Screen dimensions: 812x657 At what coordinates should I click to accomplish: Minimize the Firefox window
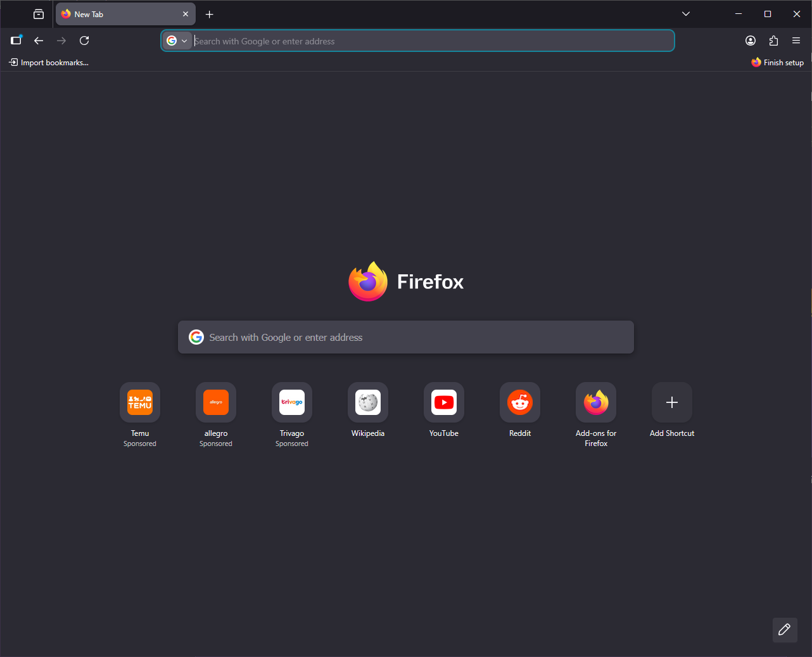pos(739,14)
